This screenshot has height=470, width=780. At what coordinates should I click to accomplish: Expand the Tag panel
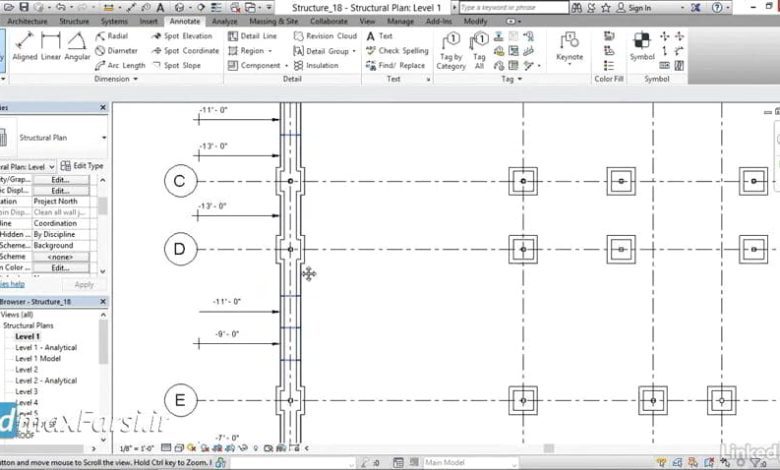[x=511, y=79]
